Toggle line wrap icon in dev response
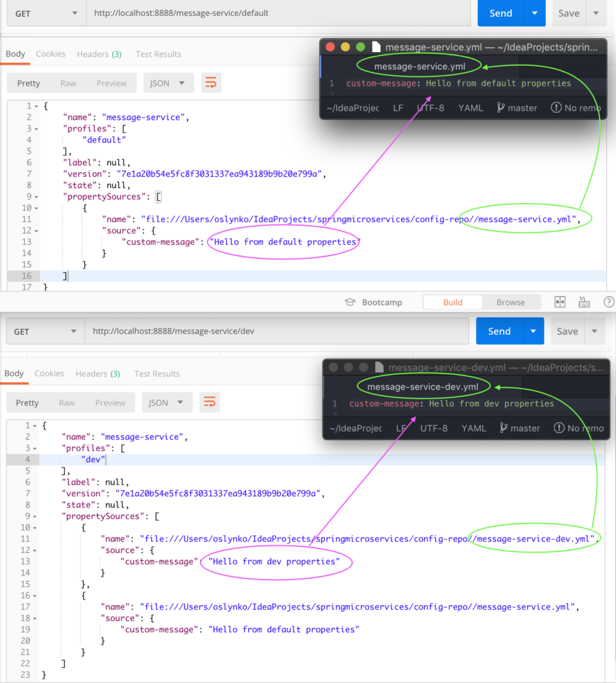 210,402
